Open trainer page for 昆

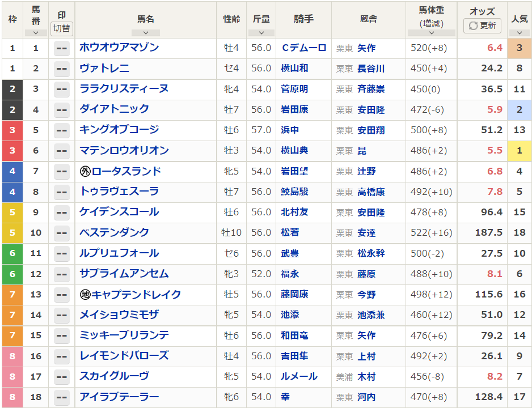click(362, 151)
